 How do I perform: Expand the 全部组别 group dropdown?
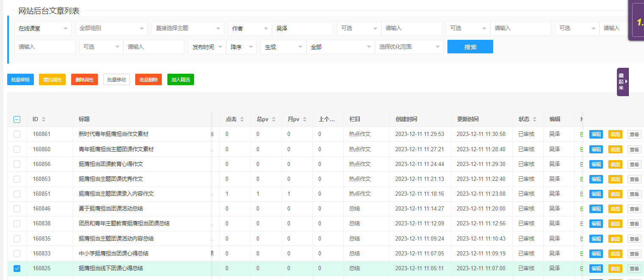click(x=111, y=28)
